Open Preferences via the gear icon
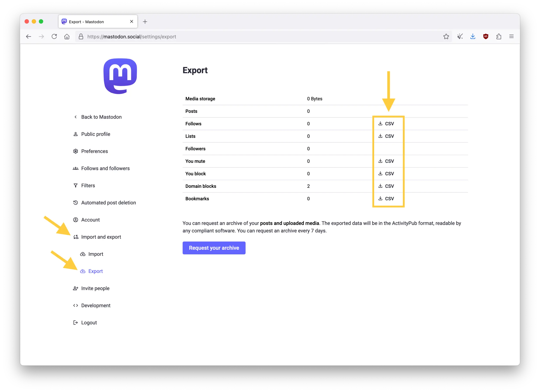This screenshot has height=392, width=540. (94, 151)
